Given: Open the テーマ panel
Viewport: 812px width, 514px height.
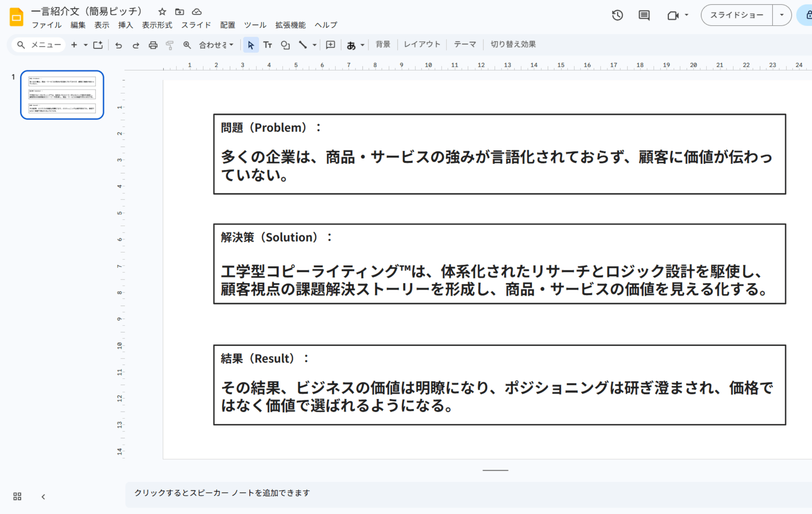Looking at the screenshot, I should (x=465, y=44).
